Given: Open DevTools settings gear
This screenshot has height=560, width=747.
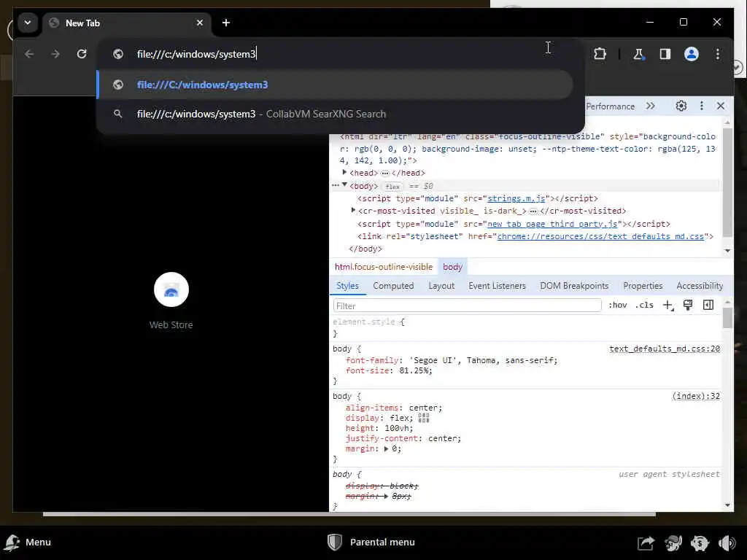Looking at the screenshot, I should (x=681, y=106).
